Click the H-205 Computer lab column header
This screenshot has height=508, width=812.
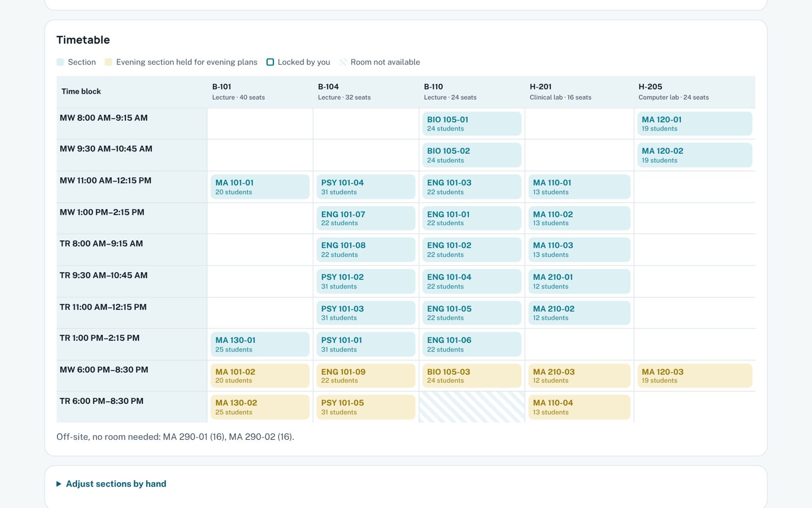pyautogui.click(x=694, y=92)
